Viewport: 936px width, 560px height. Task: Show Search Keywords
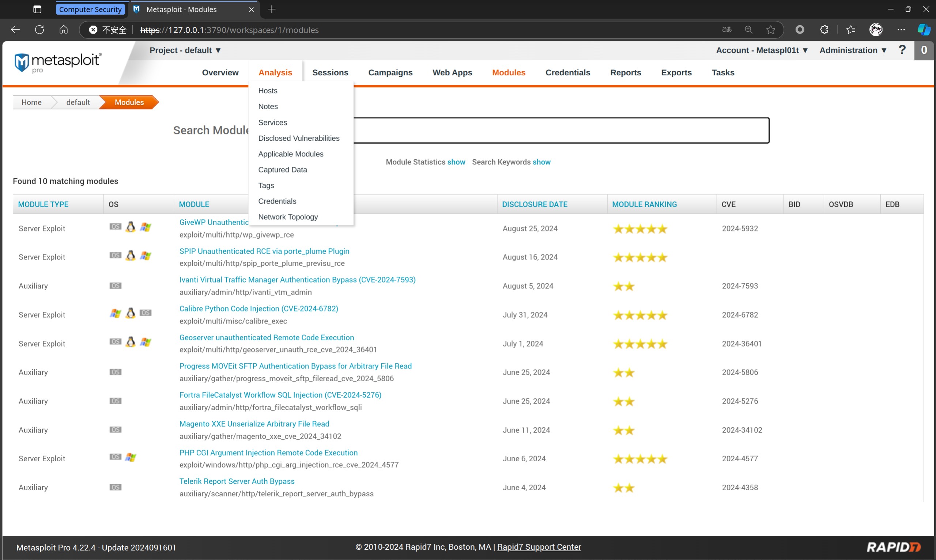[541, 162]
